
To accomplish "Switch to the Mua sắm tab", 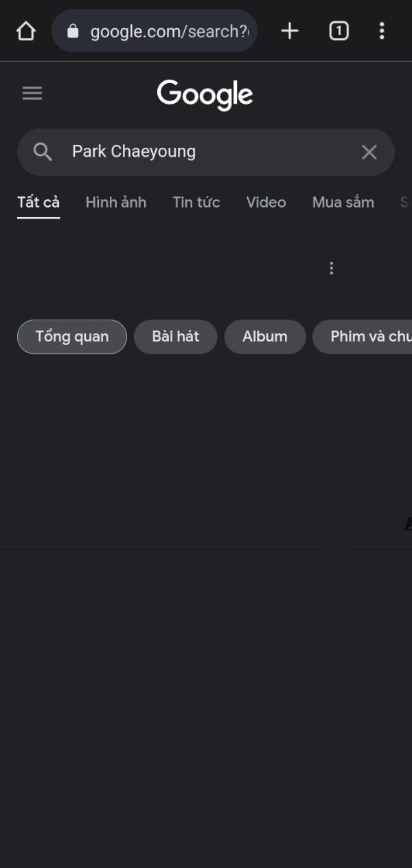I will [x=343, y=203].
